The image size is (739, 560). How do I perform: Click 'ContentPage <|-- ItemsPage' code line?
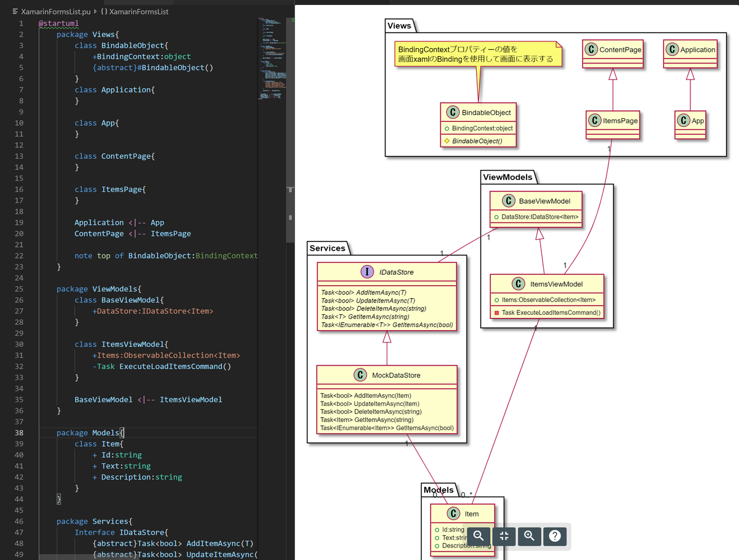(x=132, y=233)
